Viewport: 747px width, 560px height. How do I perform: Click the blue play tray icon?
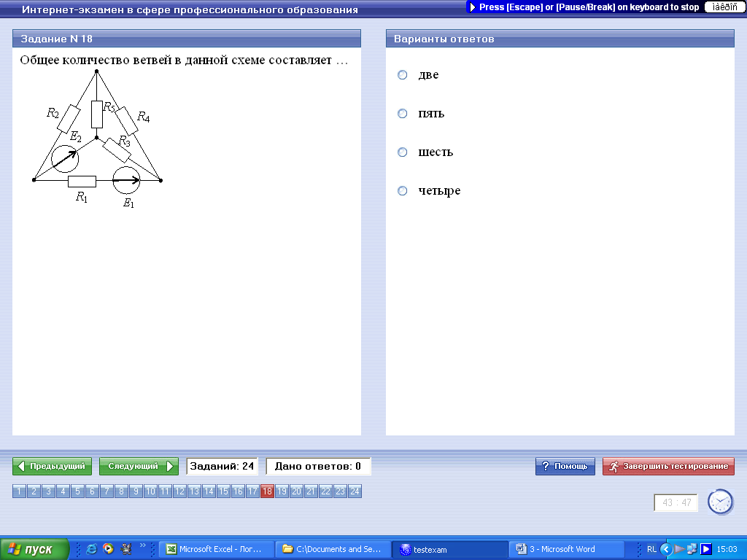tap(706, 549)
